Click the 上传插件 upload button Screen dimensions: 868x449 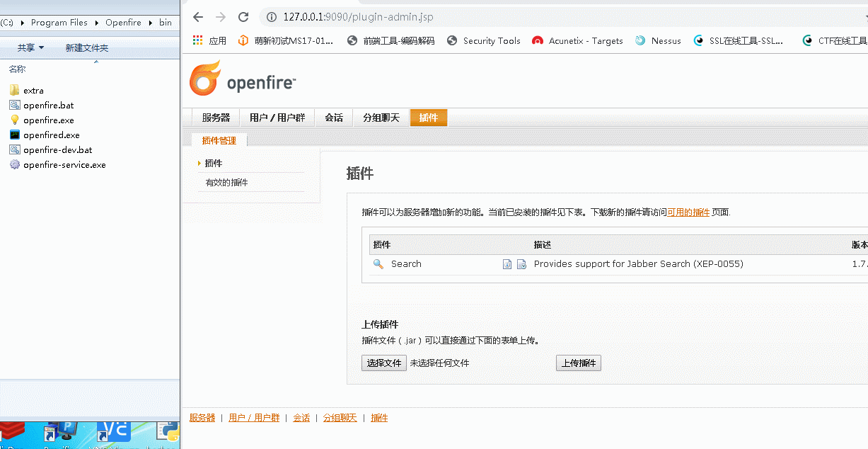click(x=579, y=363)
